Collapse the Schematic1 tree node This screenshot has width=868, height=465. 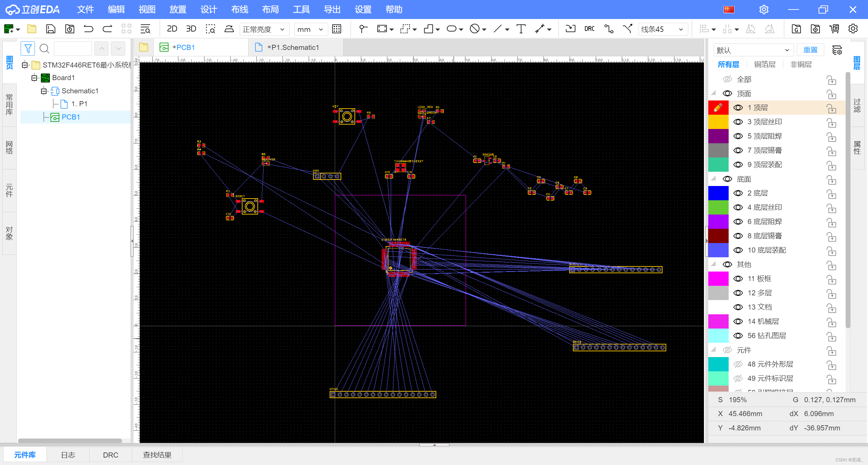(x=44, y=91)
